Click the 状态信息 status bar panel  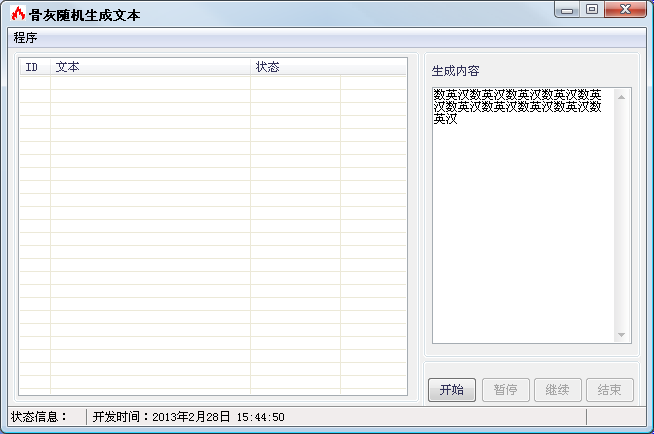point(47,416)
